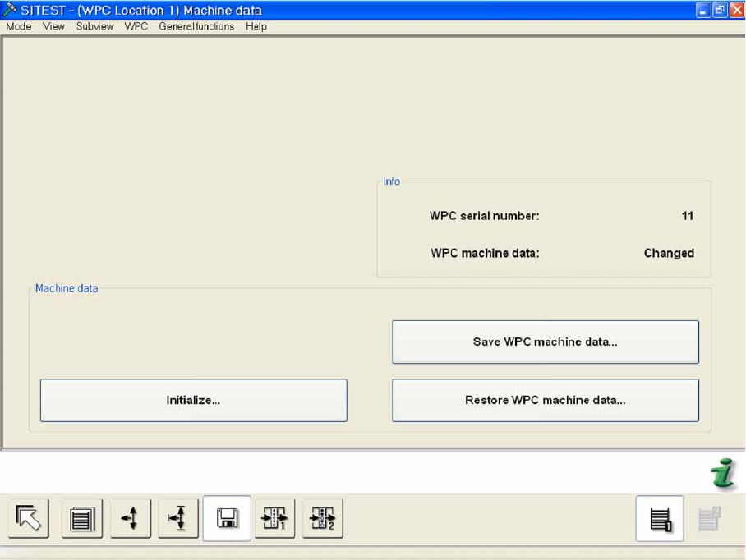
Task: Click the greyed-out document help icon
Action: (709, 519)
